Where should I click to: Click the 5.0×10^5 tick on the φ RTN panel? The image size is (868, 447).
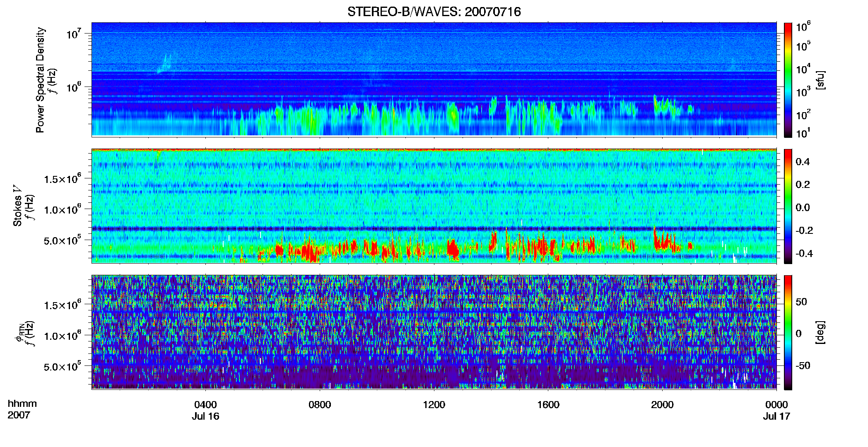pyautogui.click(x=63, y=366)
